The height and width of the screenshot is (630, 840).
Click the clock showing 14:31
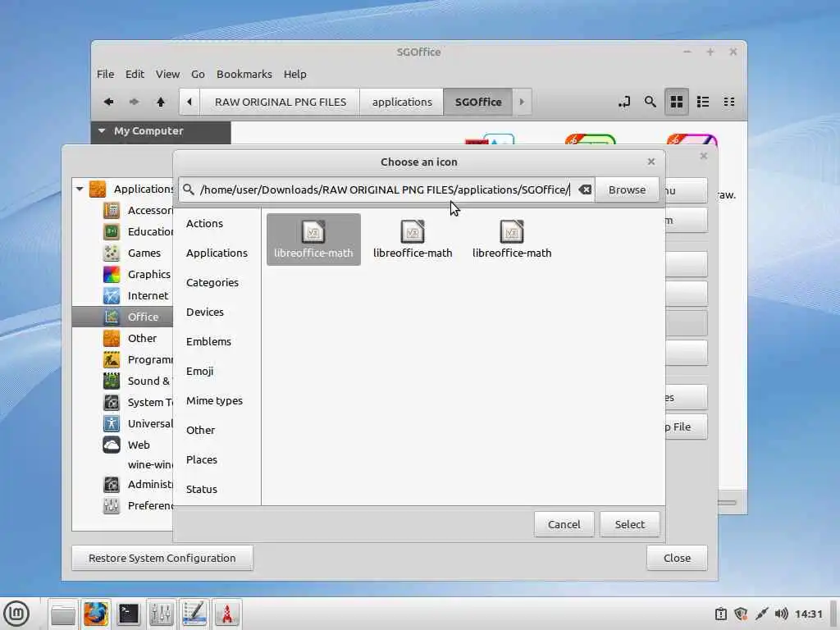point(808,614)
